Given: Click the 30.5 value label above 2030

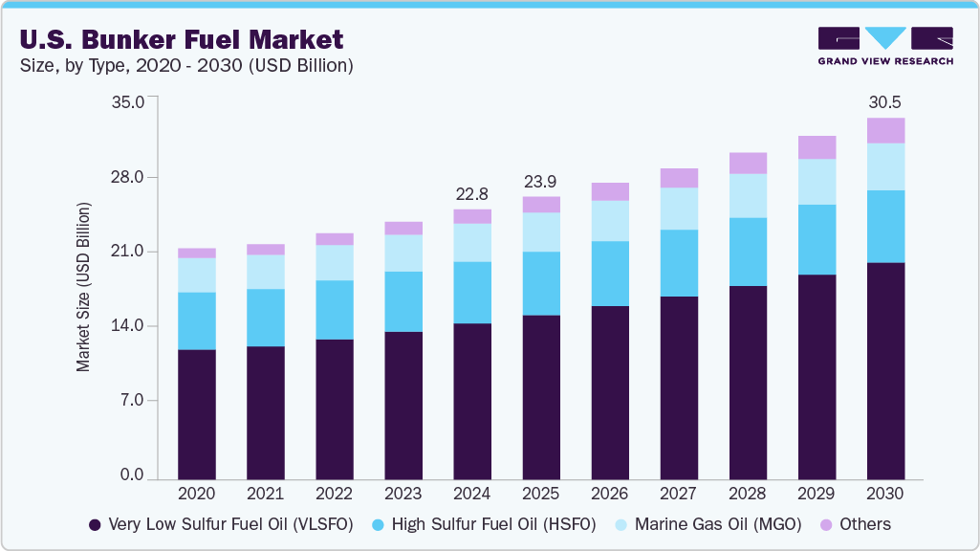Looking at the screenshot, I should pos(884,100).
